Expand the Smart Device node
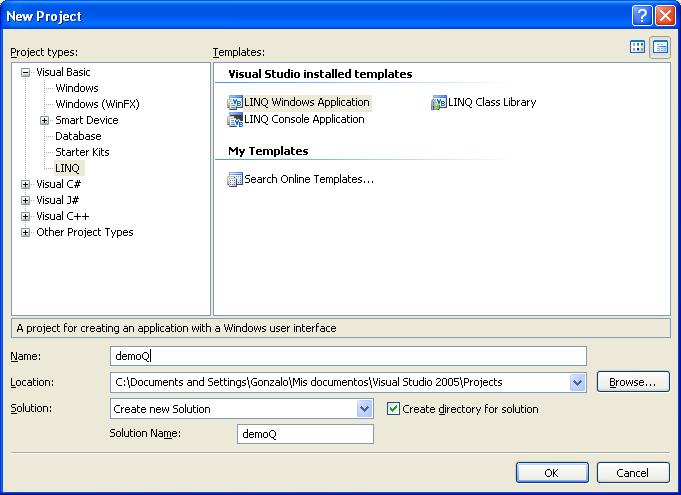Image resolution: width=681 pixels, height=495 pixels. 44,120
